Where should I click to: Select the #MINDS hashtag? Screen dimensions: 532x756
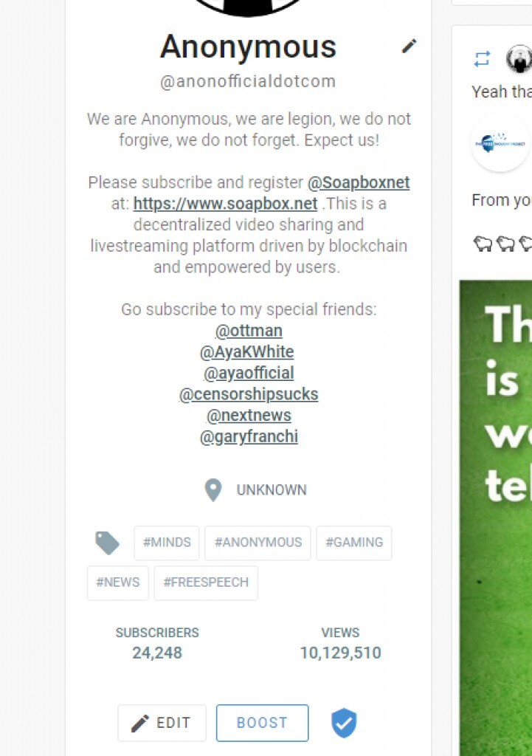(167, 543)
